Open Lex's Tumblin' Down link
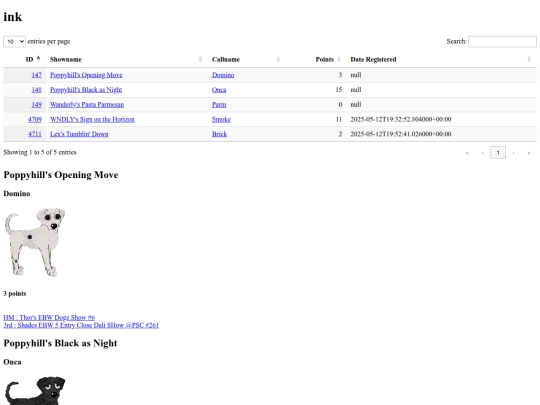Image resolution: width=540 pixels, height=405 pixels. pos(79,134)
